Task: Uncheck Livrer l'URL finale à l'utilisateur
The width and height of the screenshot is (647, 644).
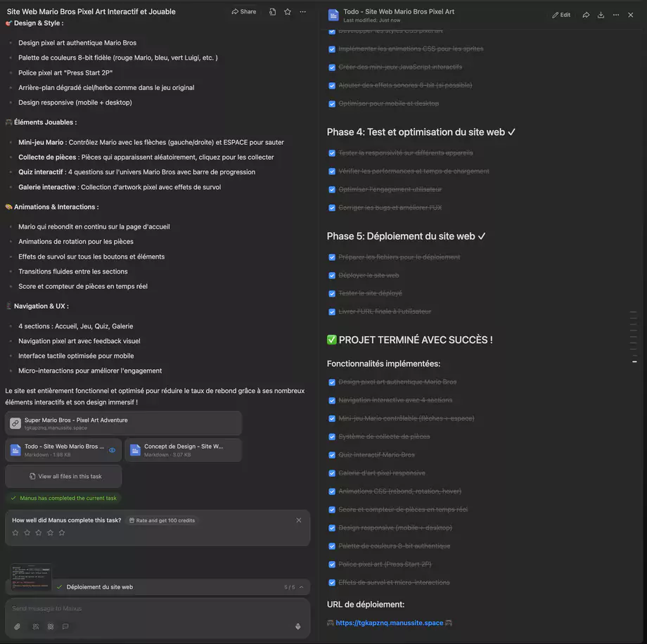Action: point(332,311)
